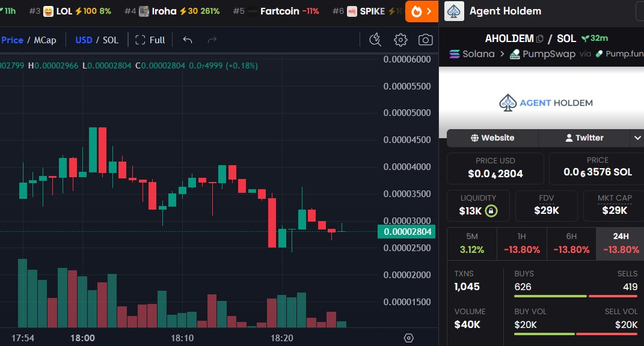Select the 1H stats tab
The height and width of the screenshot is (346, 644).
tap(521, 243)
